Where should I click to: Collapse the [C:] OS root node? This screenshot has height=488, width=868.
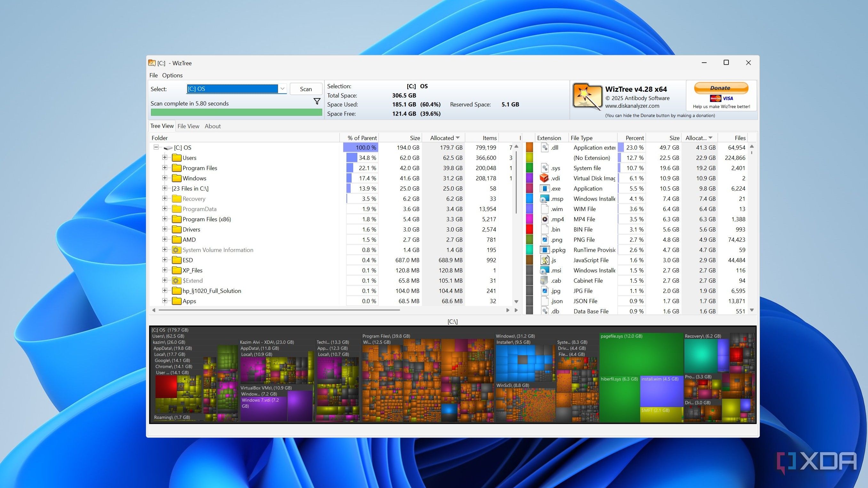156,147
